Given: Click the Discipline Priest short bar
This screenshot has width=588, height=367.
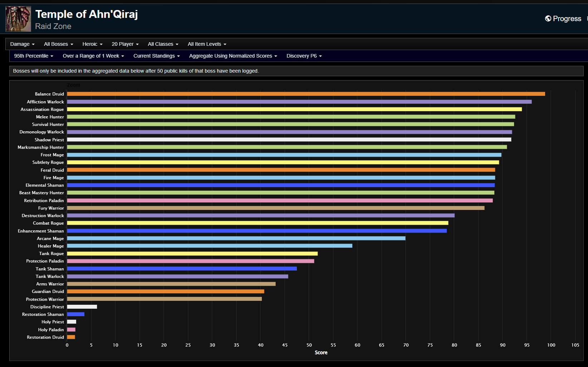Looking at the screenshot, I should click(x=82, y=307).
